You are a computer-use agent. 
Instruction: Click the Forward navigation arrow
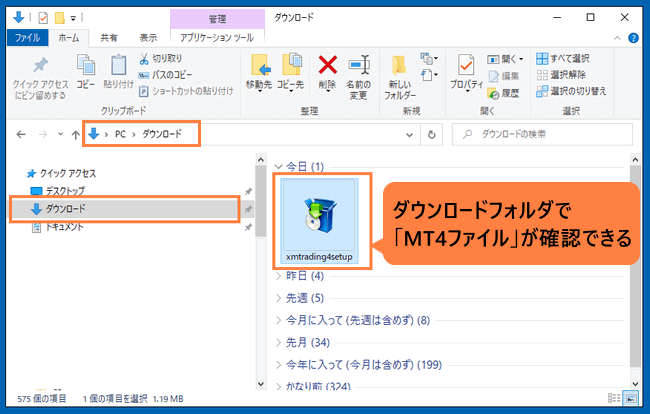43,134
